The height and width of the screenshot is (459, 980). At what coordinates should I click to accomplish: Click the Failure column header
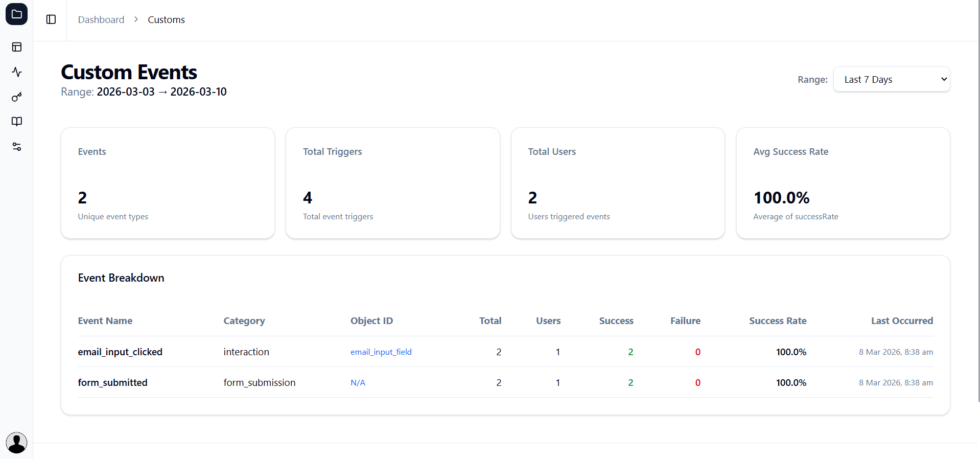click(x=685, y=320)
